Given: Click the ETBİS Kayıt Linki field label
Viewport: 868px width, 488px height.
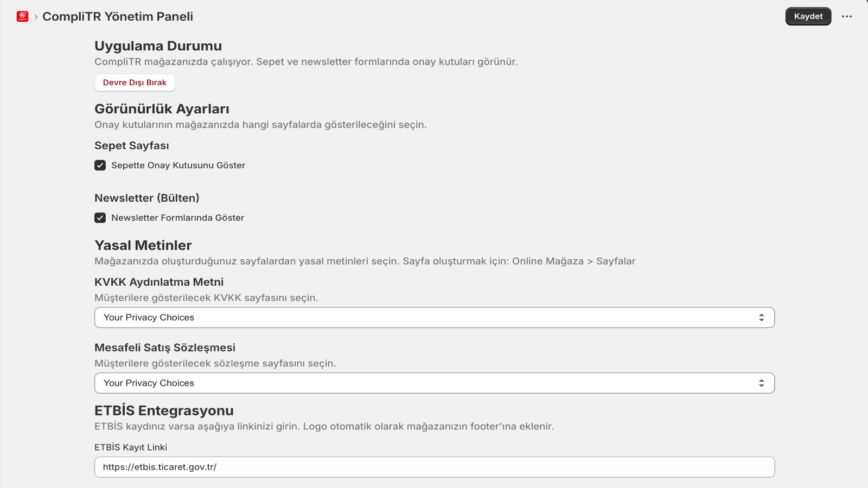Looking at the screenshot, I should tap(131, 447).
